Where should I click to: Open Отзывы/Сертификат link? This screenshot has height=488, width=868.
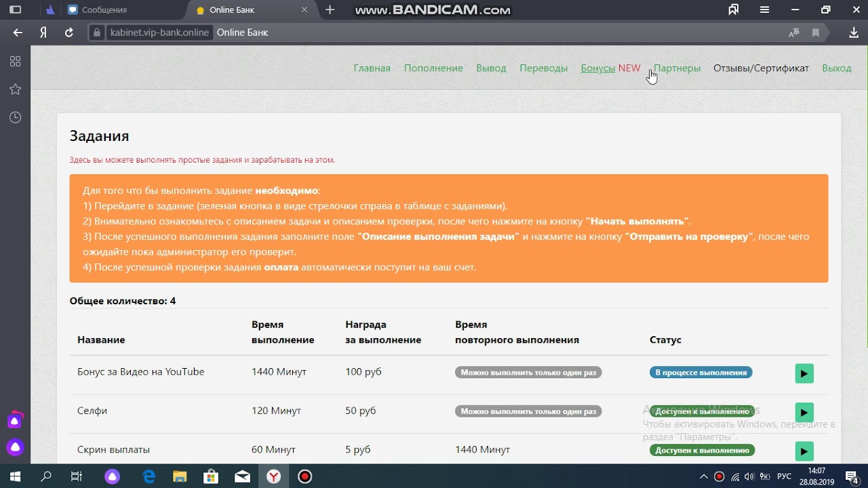click(761, 68)
